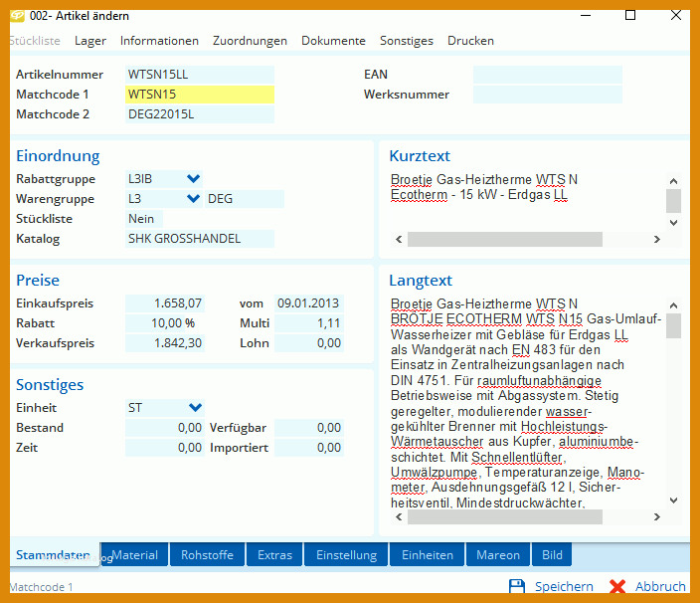Click Langtext scroll up arrow
Image resolution: width=700 pixels, height=603 pixels.
click(674, 305)
